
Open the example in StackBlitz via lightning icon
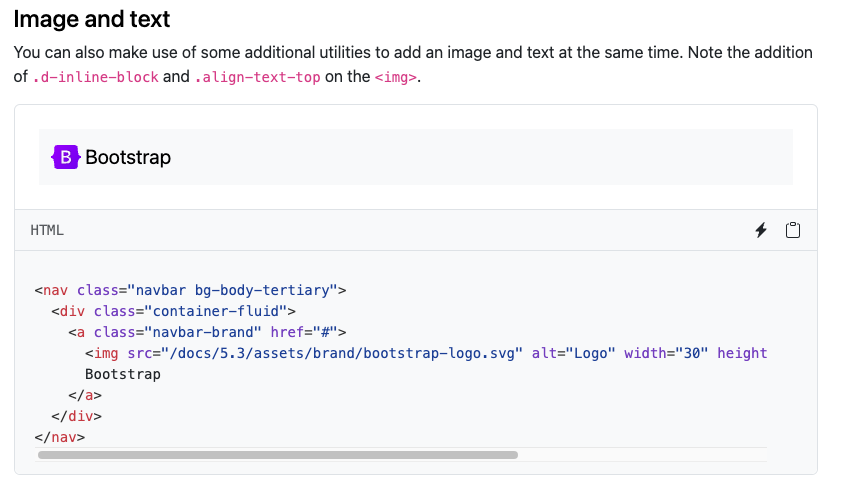pyautogui.click(x=761, y=230)
